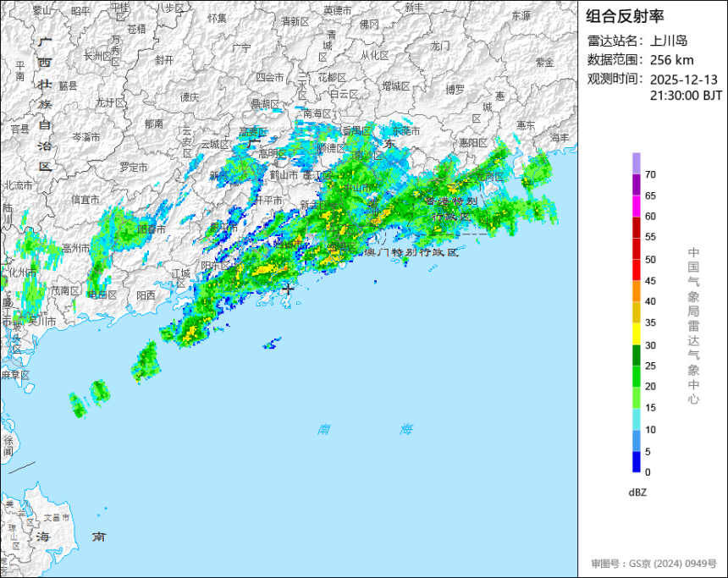Select the 吴川市 map label
Image resolution: width=728 pixels, height=578 pixels.
42,321
